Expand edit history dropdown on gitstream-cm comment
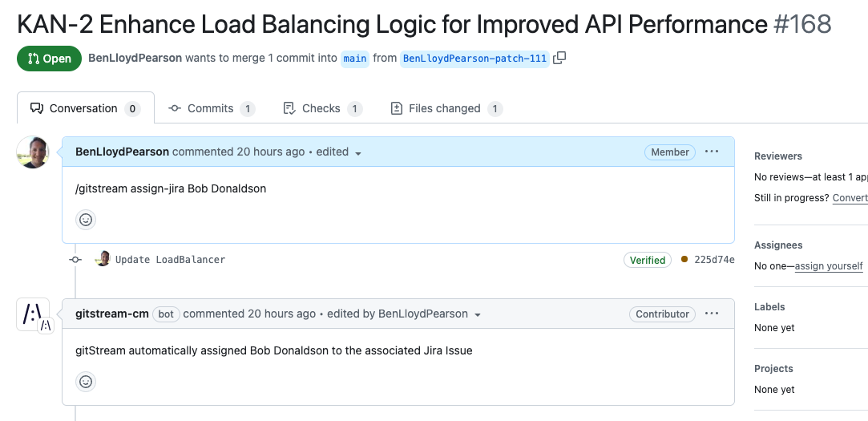This screenshot has height=421, width=868. [404, 314]
